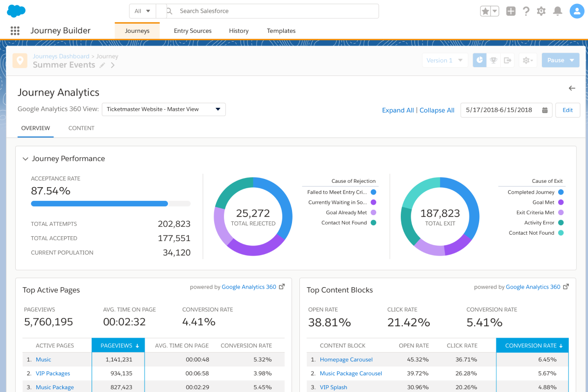Sort by the AVG. TIME ON PAGE column header
588x392 pixels.
pos(182,345)
